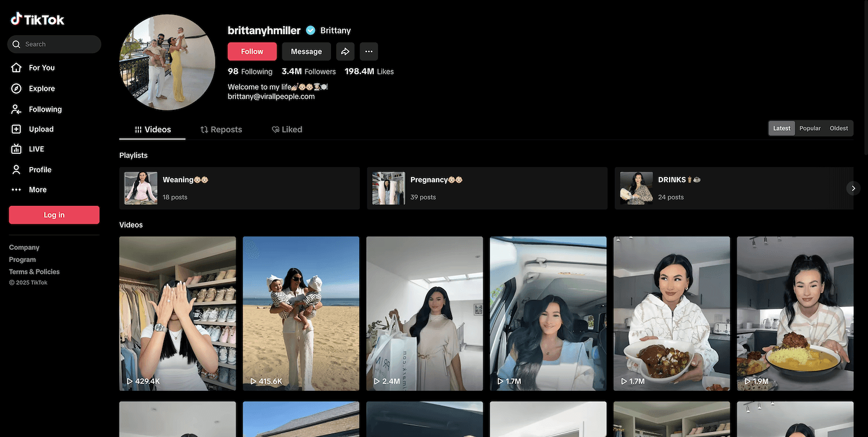This screenshot has height=437, width=868.
Task: Sort videos by Popular
Action: click(x=810, y=128)
